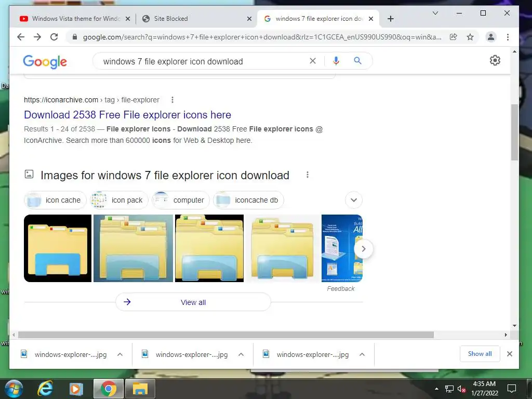Open Windows Media Player from taskbar
The width and height of the screenshot is (532, 399).
click(x=76, y=389)
